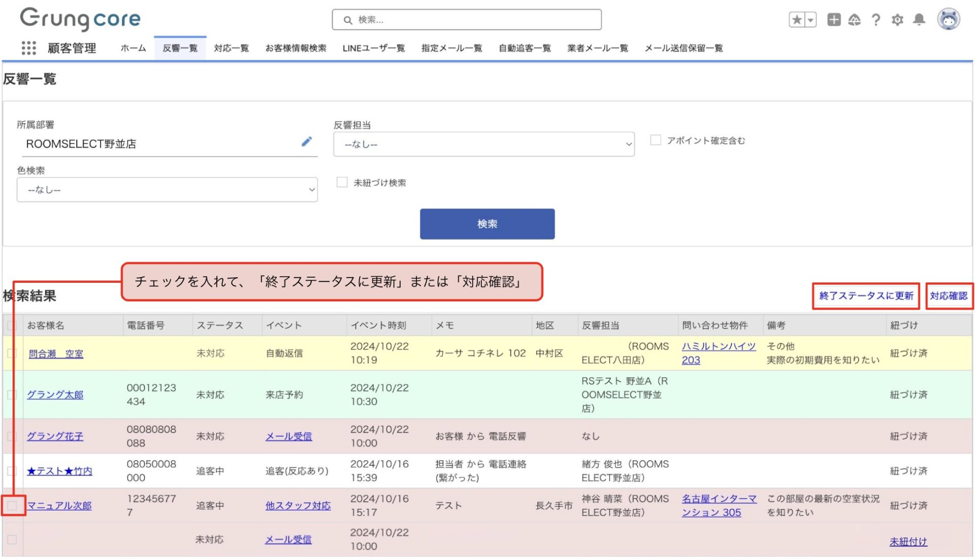Open the 未紐付け link in last row
Screen dimensions: 975x560
click(x=908, y=542)
